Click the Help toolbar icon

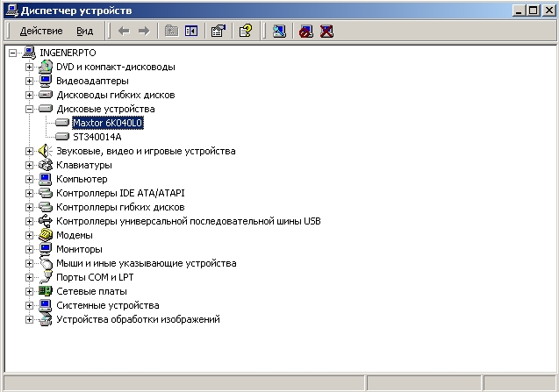[x=246, y=31]
